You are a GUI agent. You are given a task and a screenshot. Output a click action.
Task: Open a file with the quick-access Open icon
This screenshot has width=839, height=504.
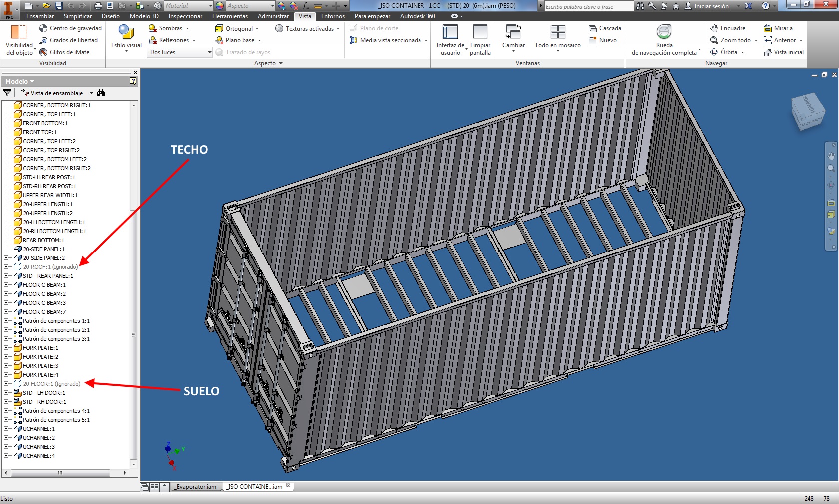(x=46, y=6)
